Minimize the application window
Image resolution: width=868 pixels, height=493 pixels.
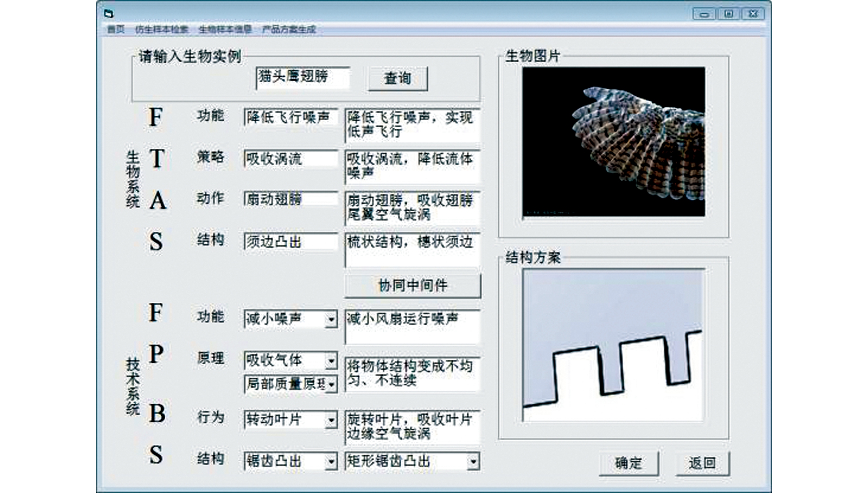(704, 14)
